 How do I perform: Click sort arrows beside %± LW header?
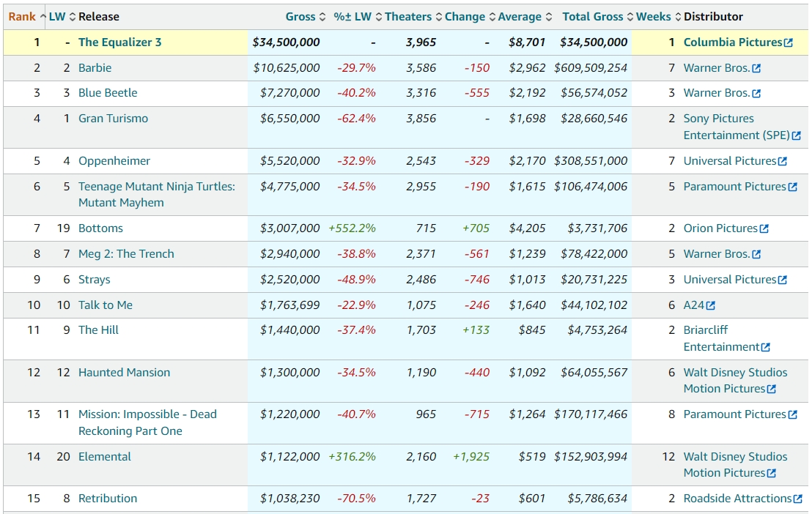[x=379, y=17]
